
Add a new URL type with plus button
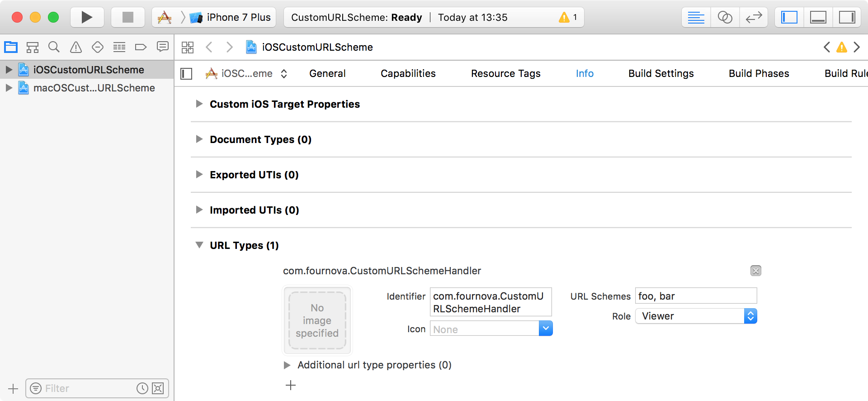(x=291, y=385)
